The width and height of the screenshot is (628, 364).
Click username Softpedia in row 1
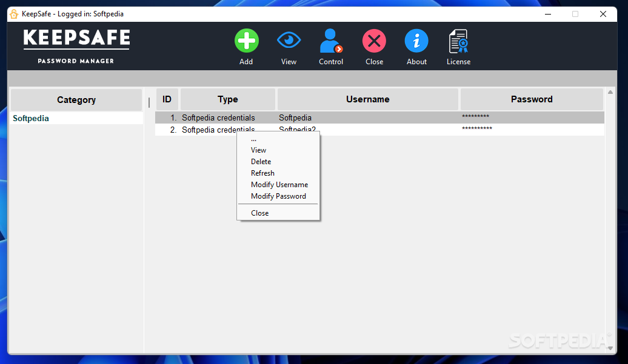click(295, 117)
